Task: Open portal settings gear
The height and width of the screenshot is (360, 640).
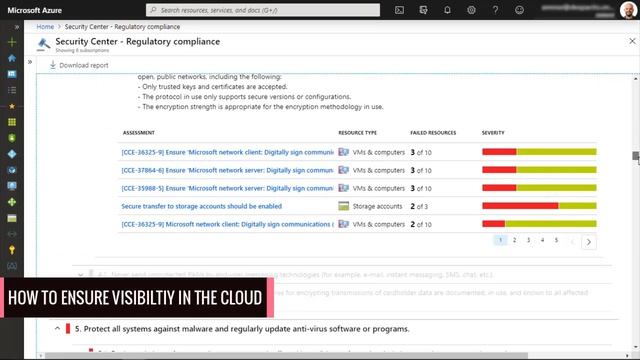Action: [471, 10]
